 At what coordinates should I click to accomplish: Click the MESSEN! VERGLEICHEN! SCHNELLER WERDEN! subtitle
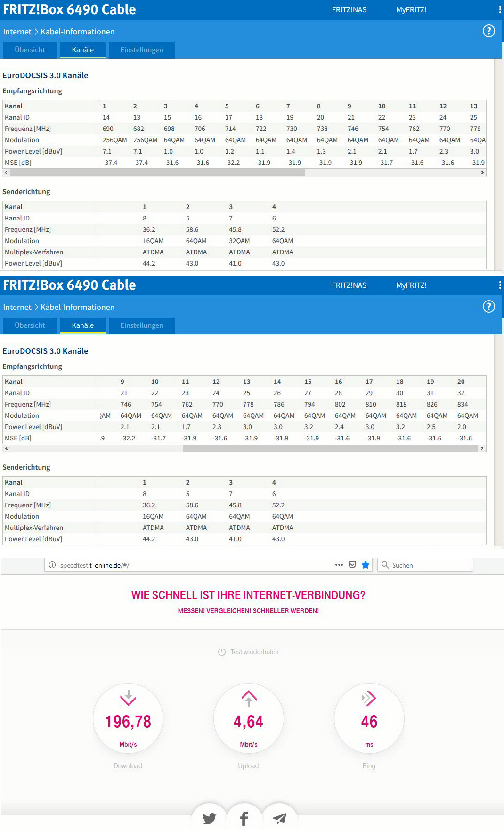coord(248,611)
